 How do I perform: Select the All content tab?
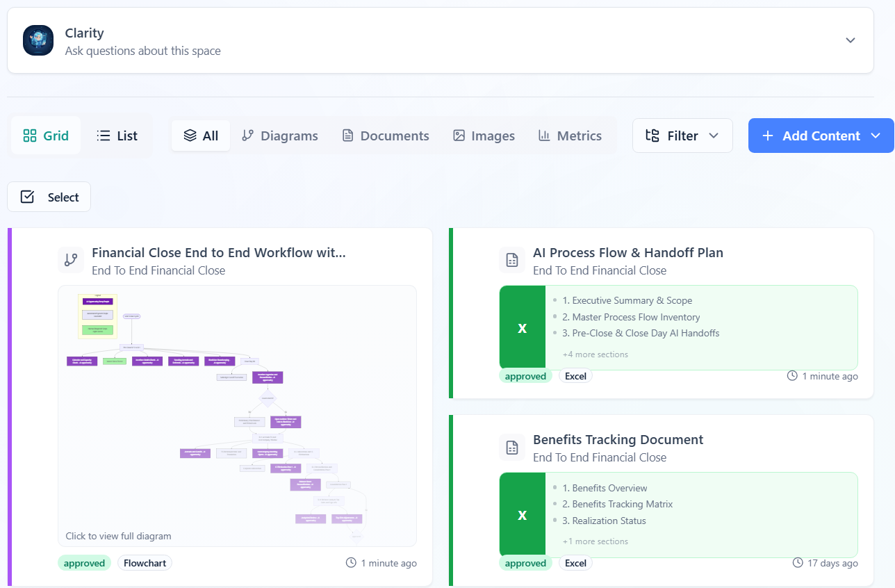tap(201, 136)
